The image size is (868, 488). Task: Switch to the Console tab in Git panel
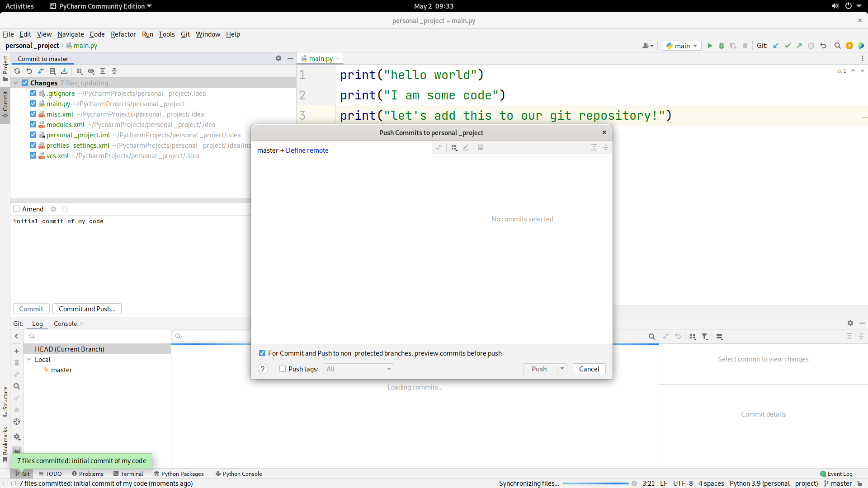click(x=66, y=324)
